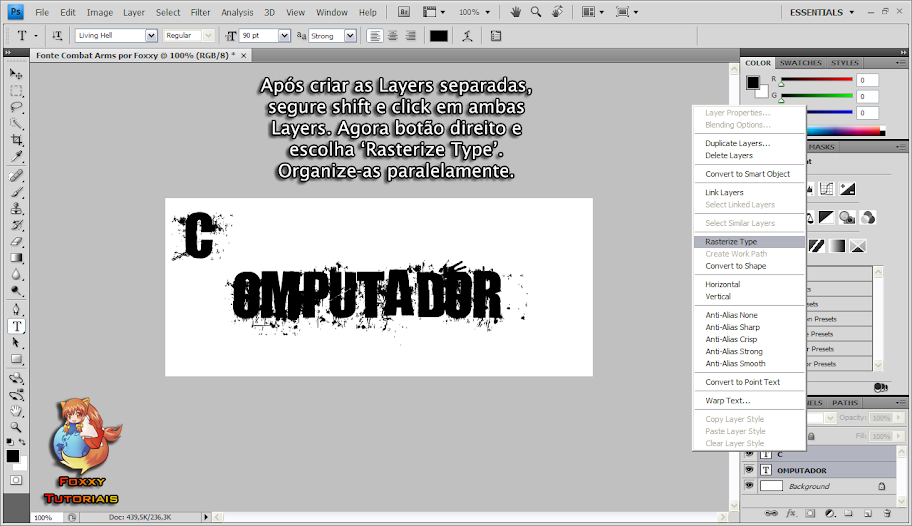This screenshot has width=912, height=526.
Task: Launch Bridge from the application bar
Action: click(x=403, y=12)
